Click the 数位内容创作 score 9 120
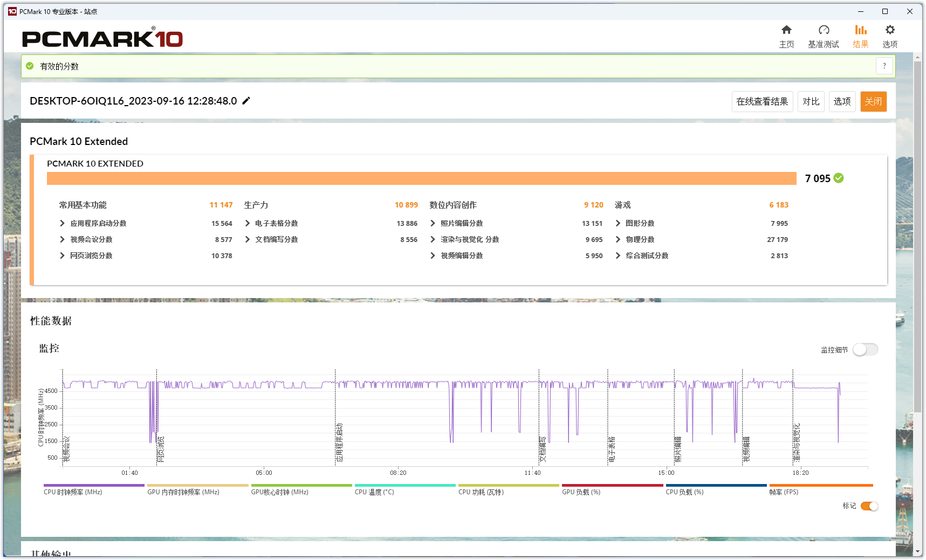926x560 pixels. (593, 205)
